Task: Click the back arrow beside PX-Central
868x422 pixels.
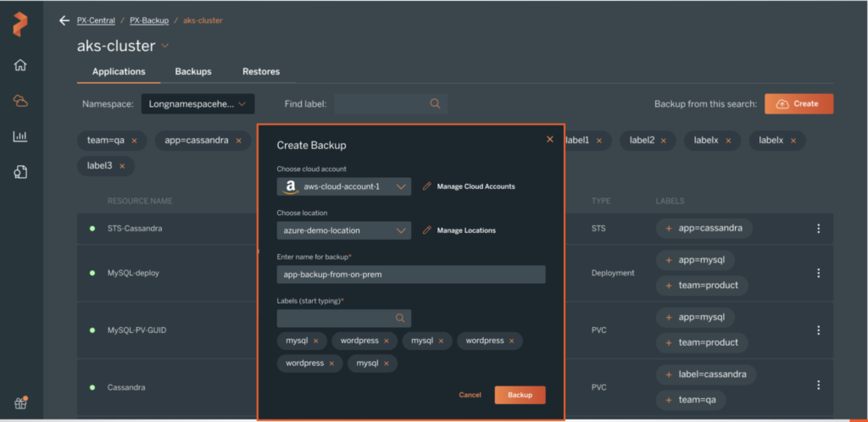Action: (x=64, y=20)
